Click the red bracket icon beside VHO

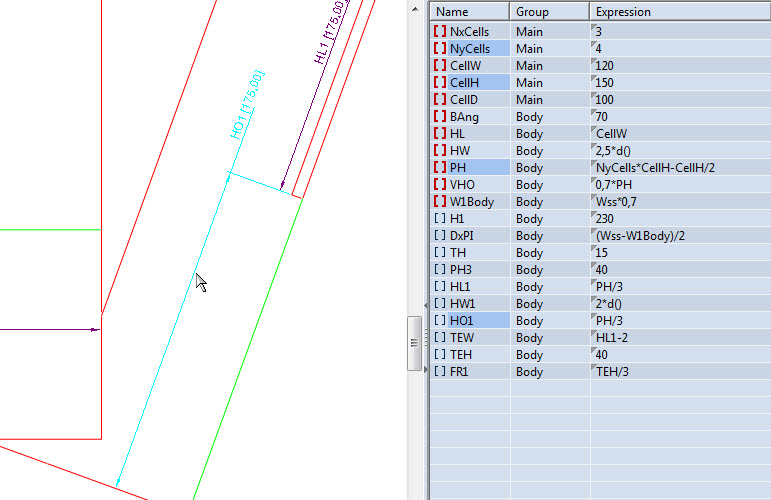[440, 185]
